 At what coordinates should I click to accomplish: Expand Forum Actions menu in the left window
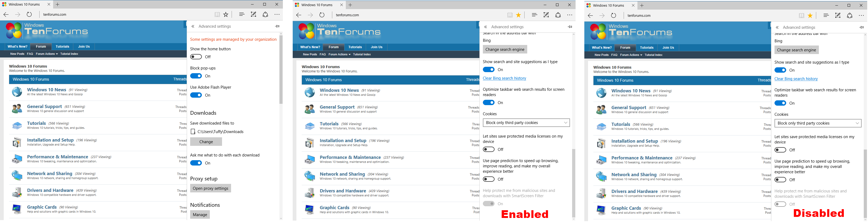[x=47, y=54]
